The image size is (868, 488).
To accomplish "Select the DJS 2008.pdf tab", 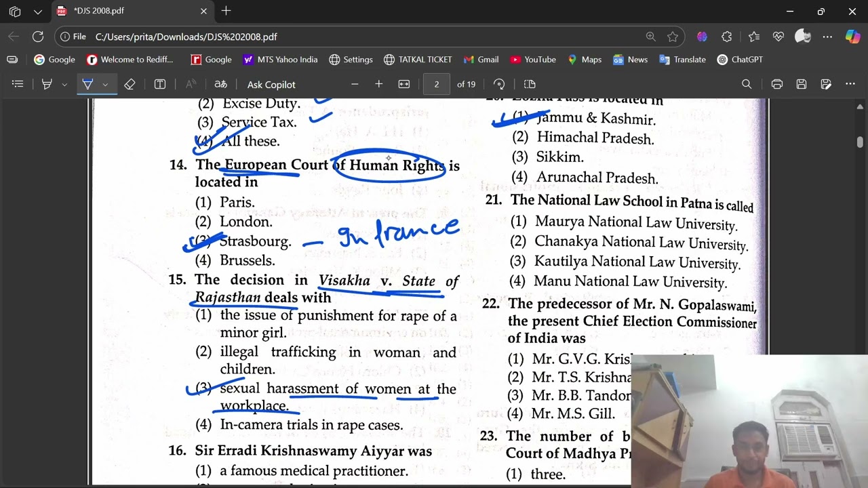I will point(132,11).
